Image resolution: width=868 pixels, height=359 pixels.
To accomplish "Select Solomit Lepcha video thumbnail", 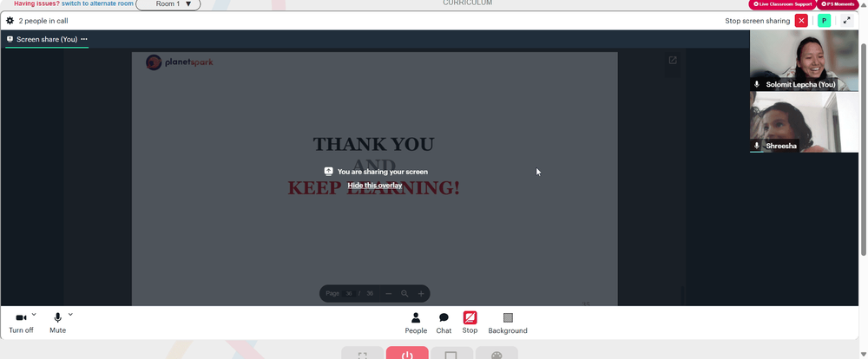I will click(x=804, y=61).
